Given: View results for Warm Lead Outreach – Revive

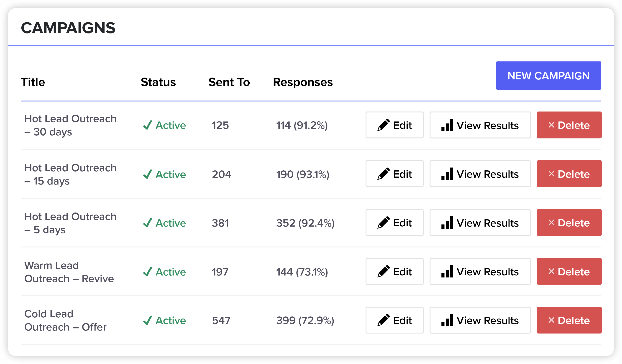Looking at the screenshot, I should pyautogui.click(x=480, y=271).
